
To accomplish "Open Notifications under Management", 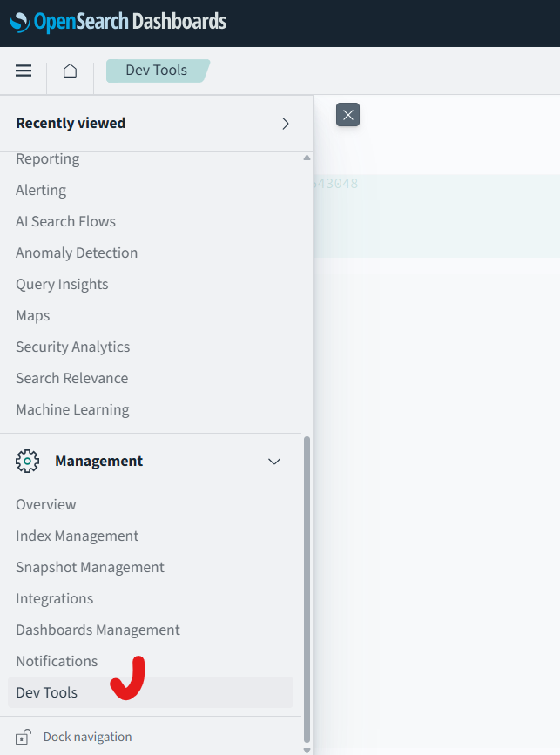I will (57, 661).
